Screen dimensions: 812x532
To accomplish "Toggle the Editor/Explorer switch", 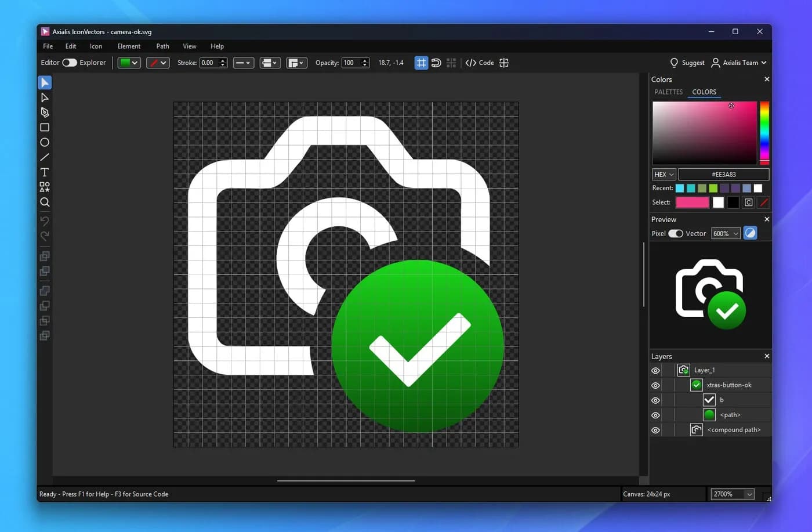I will click(x=70, y=63).
